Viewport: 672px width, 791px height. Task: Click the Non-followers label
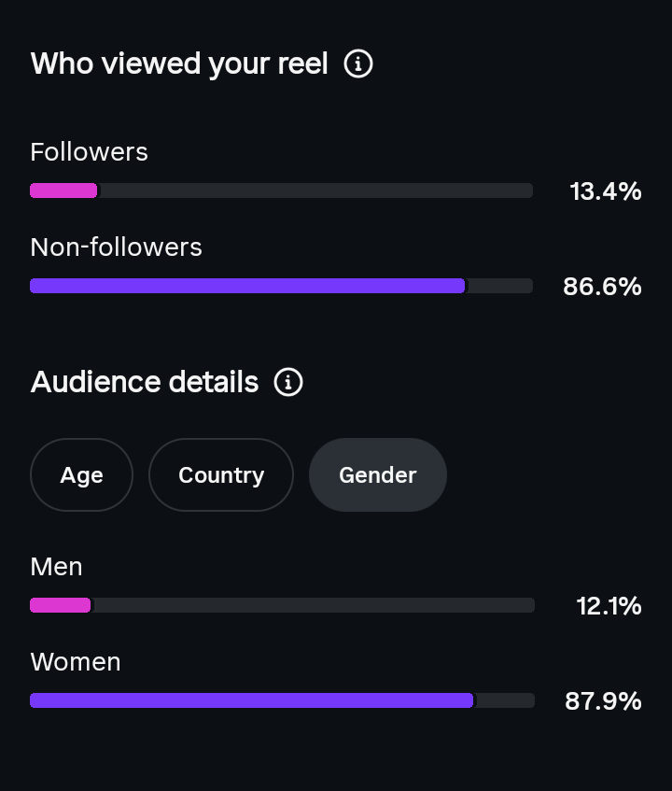click(x=116, y=247)
